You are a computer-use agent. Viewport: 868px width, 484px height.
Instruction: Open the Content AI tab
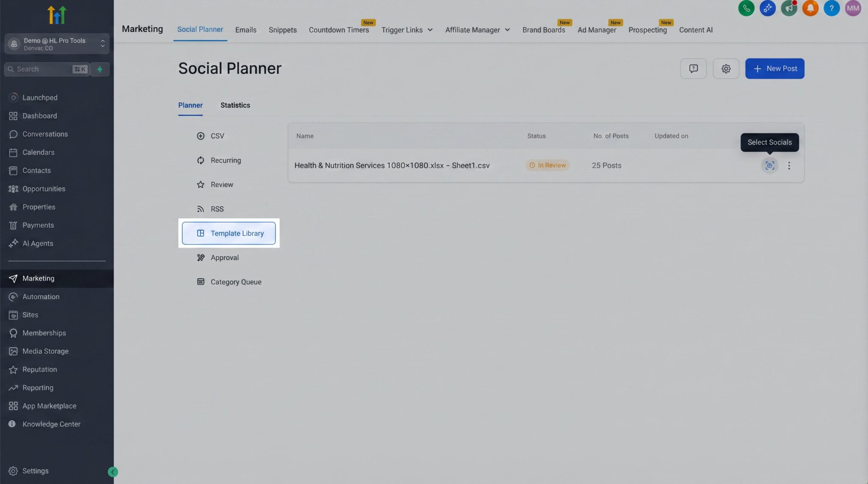click(696, 30)
